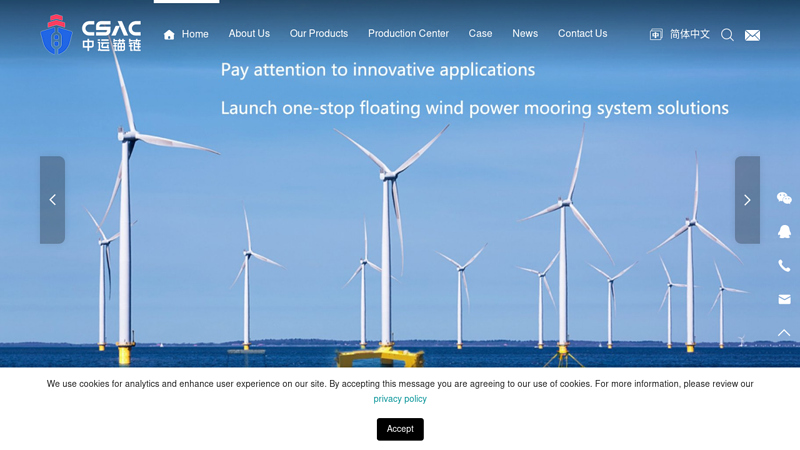This screenshot has width=800, height=450.
Task: Open the Our Products menu
Action: (319, 34)
